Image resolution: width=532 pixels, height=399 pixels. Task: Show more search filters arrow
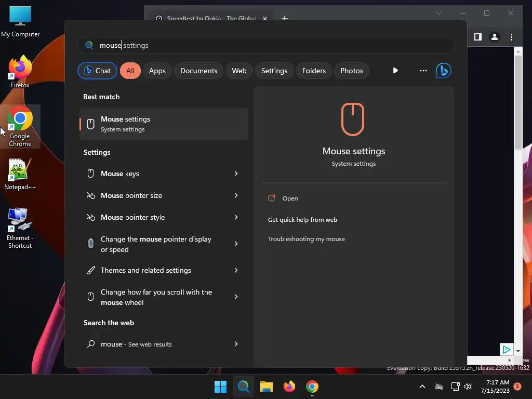point(395,71)
